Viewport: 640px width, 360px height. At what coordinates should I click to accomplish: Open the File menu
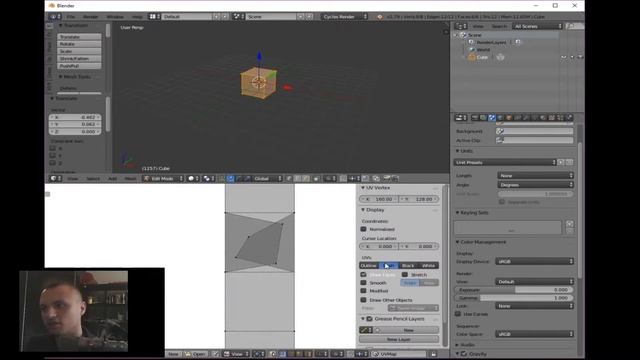click(x=71, y=17)
